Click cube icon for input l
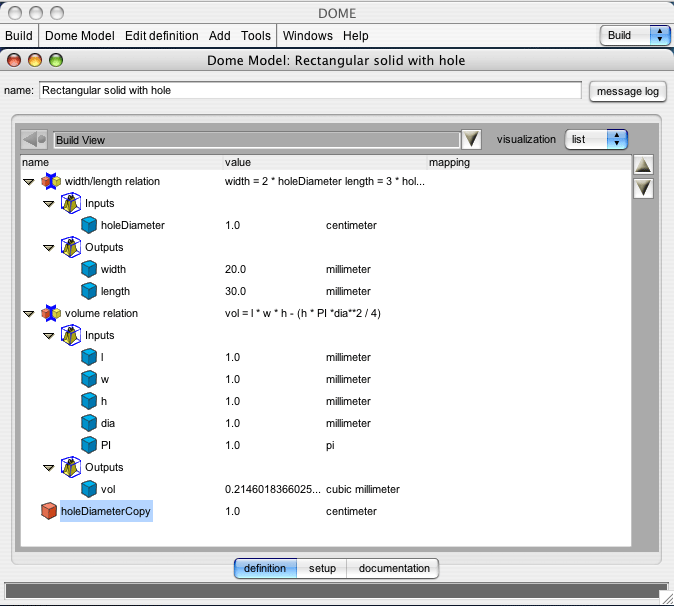674x606 pixels. [x=89, y=357]
